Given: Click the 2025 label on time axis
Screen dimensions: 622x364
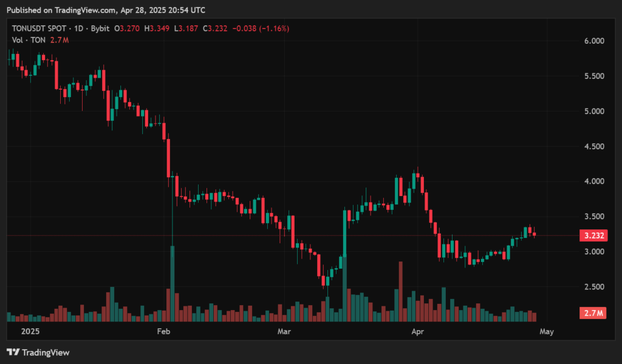Looking at the screenshot, I should [x=30, y=331].
